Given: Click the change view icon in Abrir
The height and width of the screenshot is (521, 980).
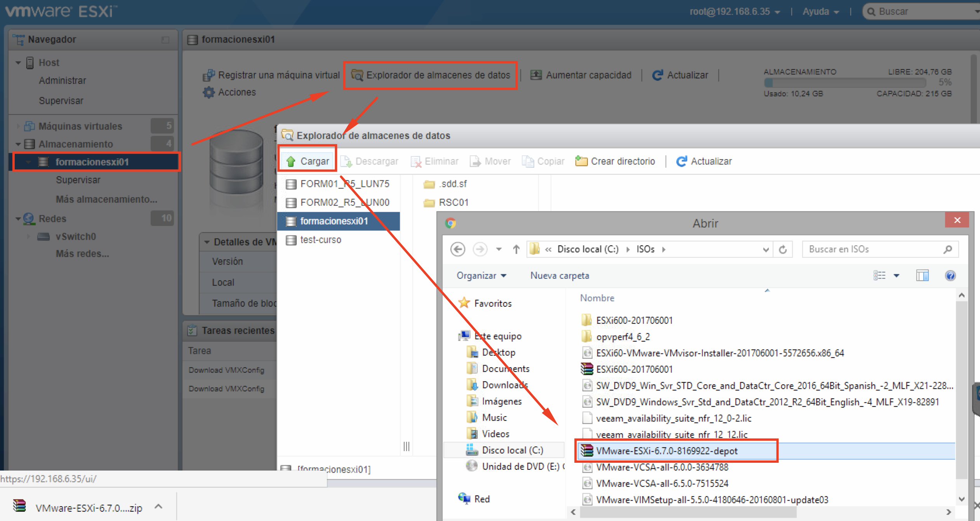Looking at the screenshot, I should coord(879,276).
